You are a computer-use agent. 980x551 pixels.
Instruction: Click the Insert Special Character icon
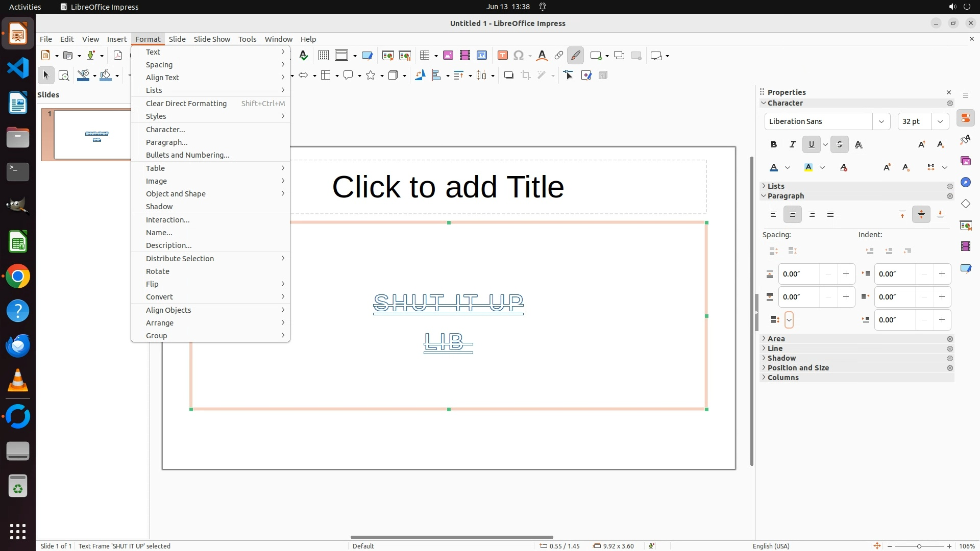point(519,56)
